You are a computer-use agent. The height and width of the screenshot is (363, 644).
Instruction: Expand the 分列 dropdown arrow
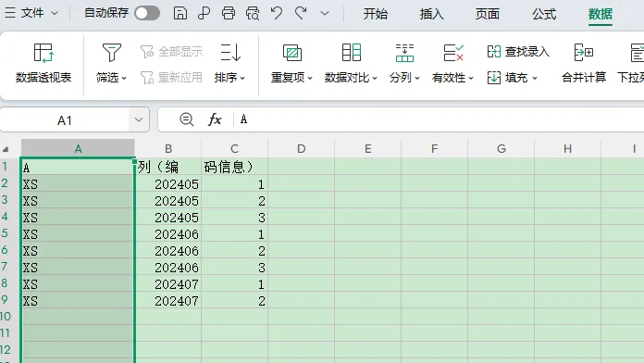click(x=417, y=78)
